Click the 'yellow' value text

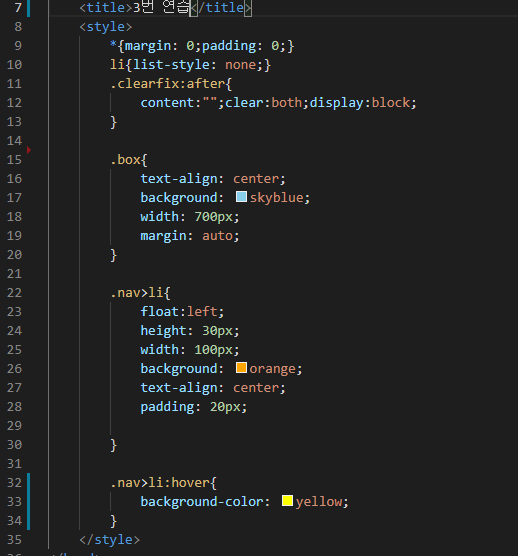point(319,502)
